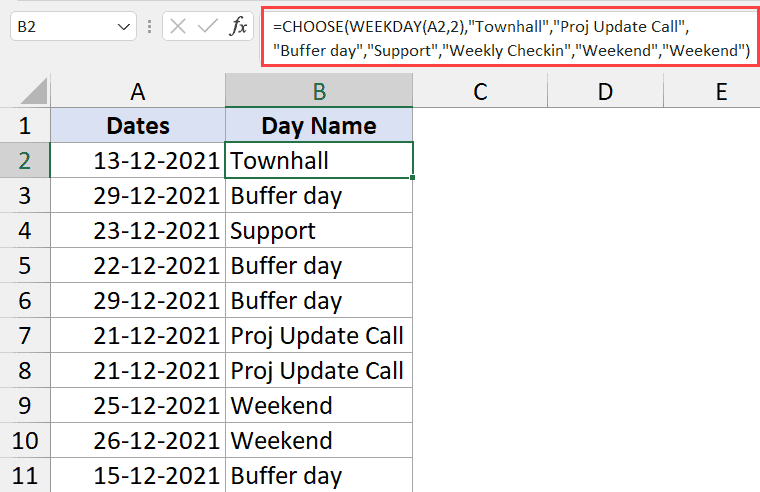Click the Cancel X icon in formula bar
Screen dimensions: 760x492
(x=178, y=27)
